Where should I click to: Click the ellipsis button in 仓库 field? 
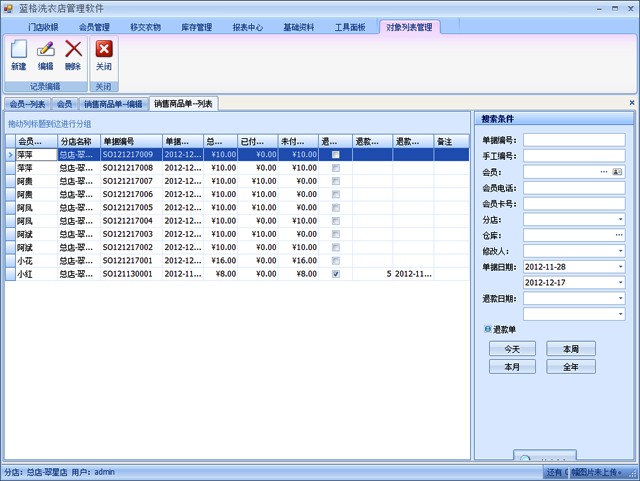[619, 235]
